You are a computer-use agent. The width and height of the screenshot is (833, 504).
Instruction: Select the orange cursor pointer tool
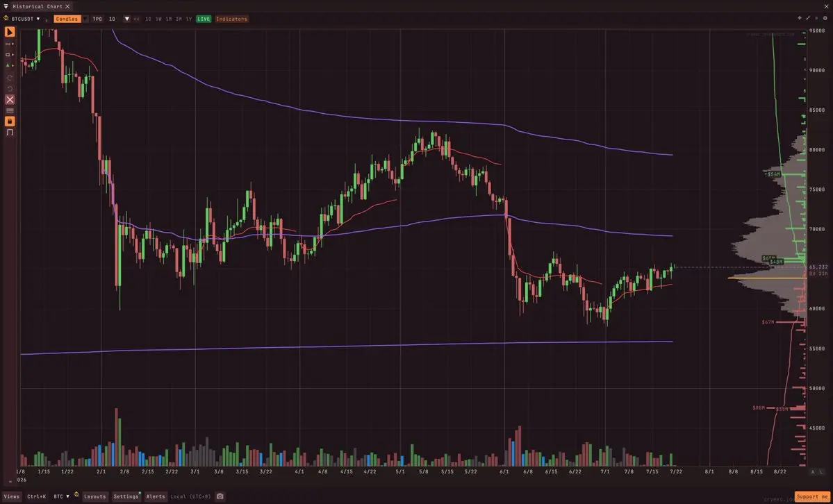[x=10, y=32]
